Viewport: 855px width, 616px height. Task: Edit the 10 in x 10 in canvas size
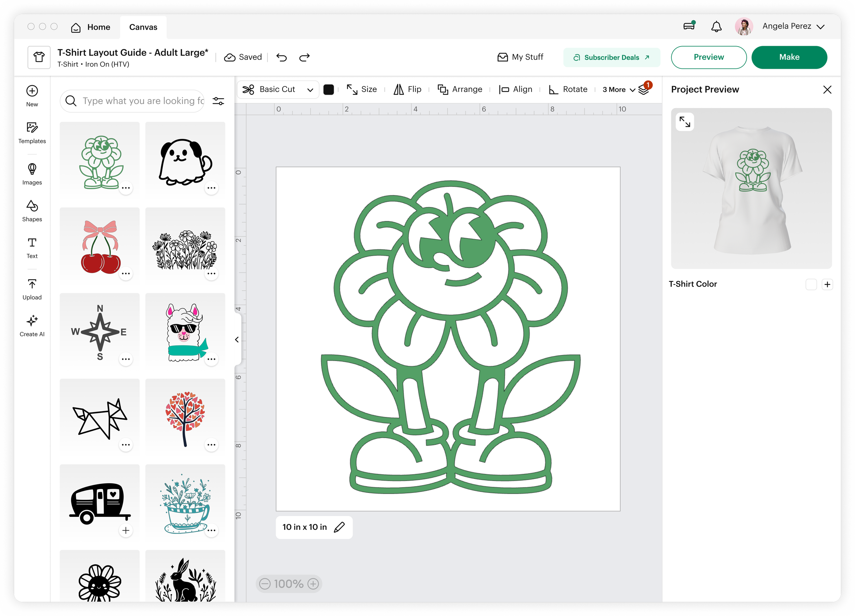pos(339,527)
